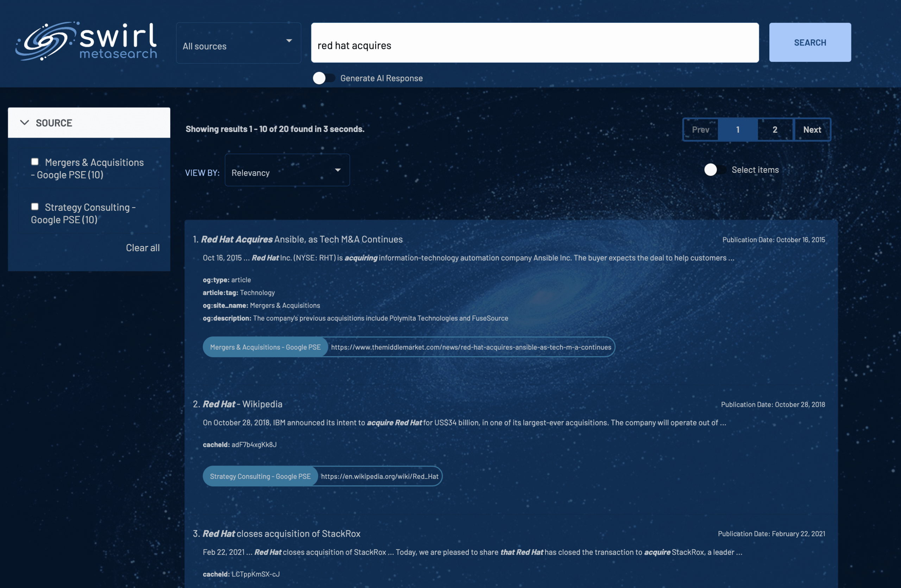Click 'cacheId: LCTppKmSX-cJ' text
Screen dimensions: 901x588
pyautogui.click(x=241, y=574)
